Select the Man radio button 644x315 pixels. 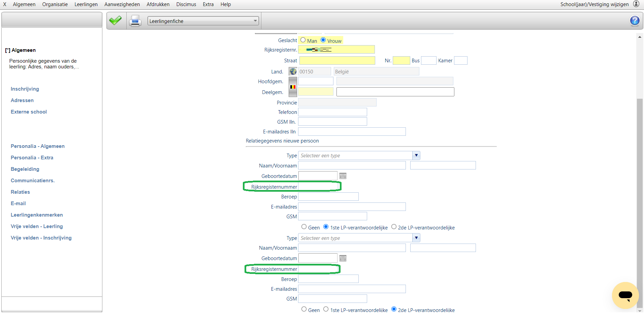[x=303, y=40]
